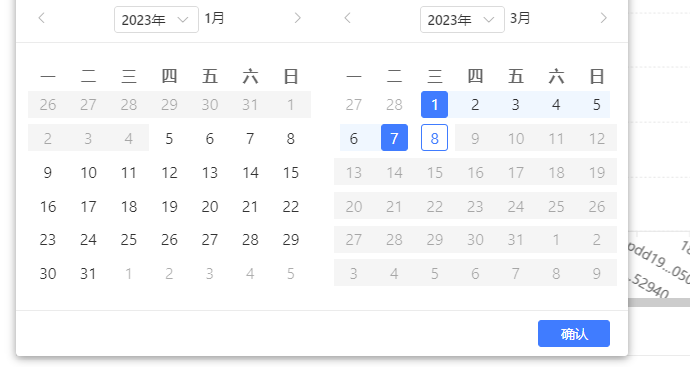Select March 4 in the right calendar
Image resolution: width=690 pixels, height=367 pixels.
[556, 105]
